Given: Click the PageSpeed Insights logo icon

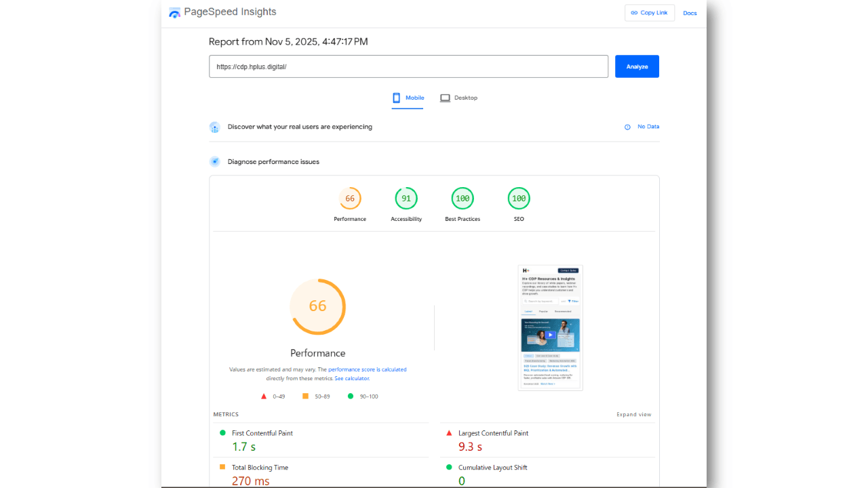Looking at the screenshot, I should (175, 12).
